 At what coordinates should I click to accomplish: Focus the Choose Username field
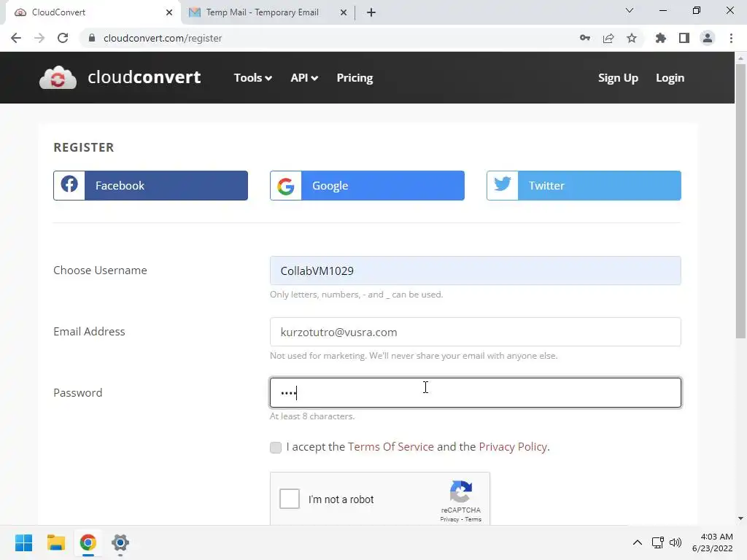pos(476,271)
